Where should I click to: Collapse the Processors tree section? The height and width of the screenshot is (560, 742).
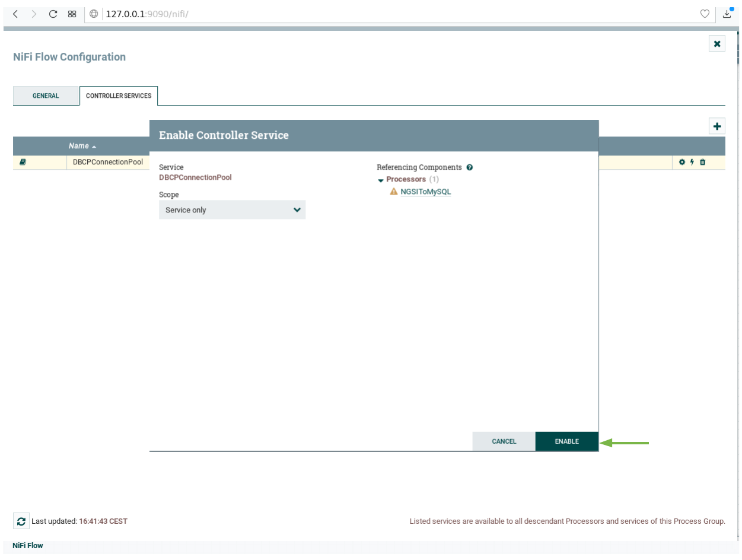click(x=381, y=180)
